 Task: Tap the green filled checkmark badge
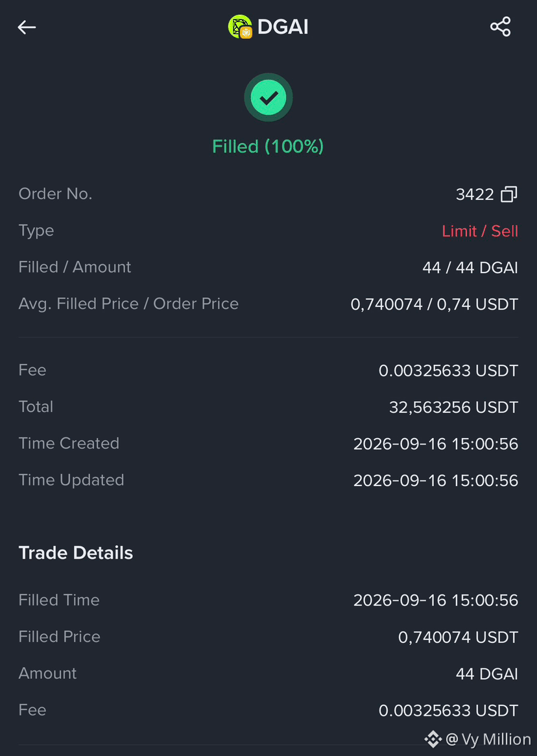[268, 97]
